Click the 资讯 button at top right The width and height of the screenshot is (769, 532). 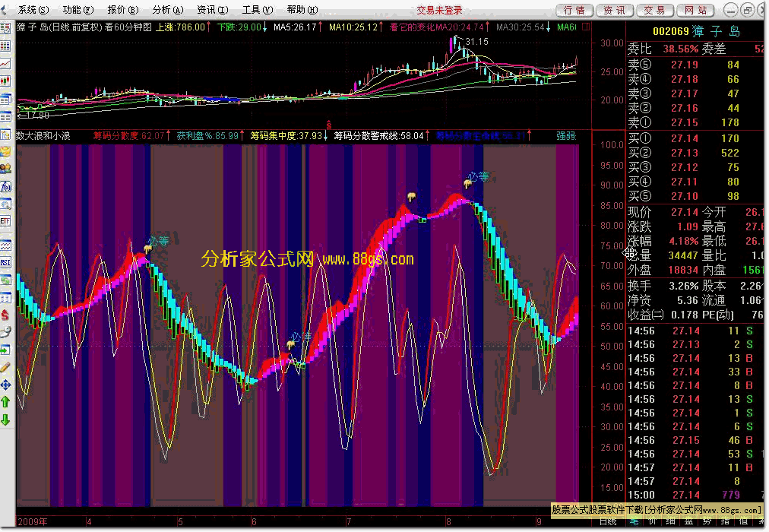tap(615, 11)
